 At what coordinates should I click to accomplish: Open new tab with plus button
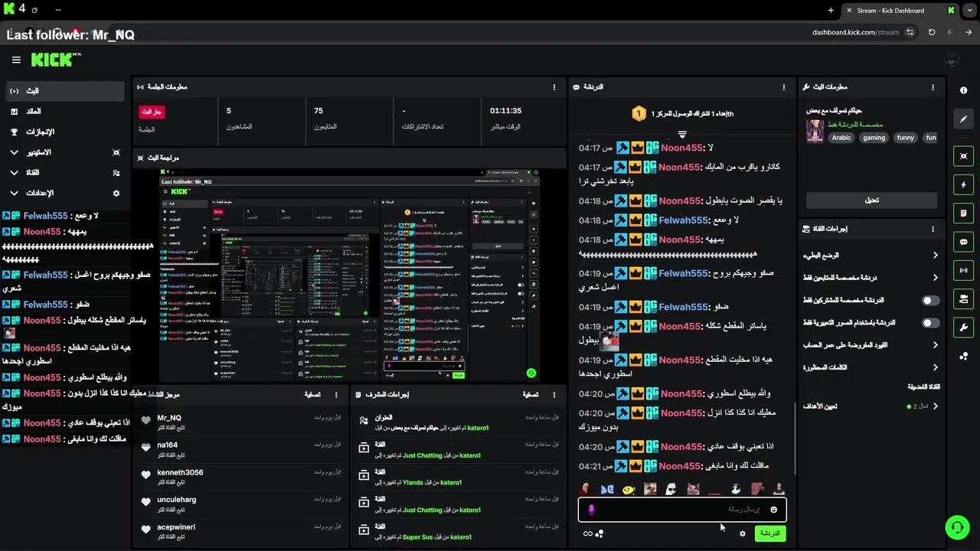coord(831,11)
